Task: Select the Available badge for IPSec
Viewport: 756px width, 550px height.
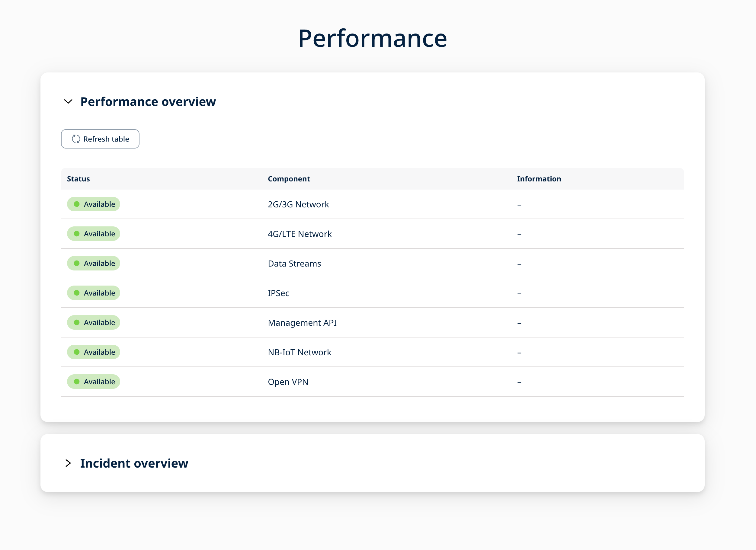Action: [93, 293]
